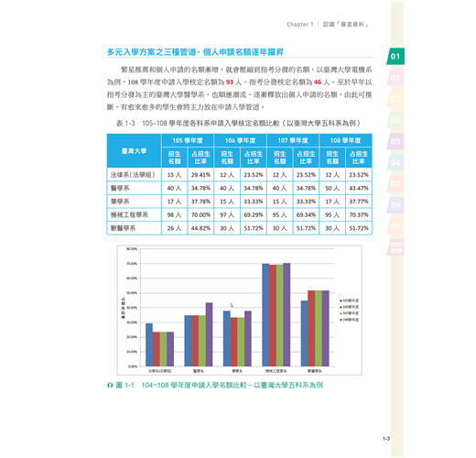Click the 98 人 table cell
This screenshot has height=458, width=476.
174,215
